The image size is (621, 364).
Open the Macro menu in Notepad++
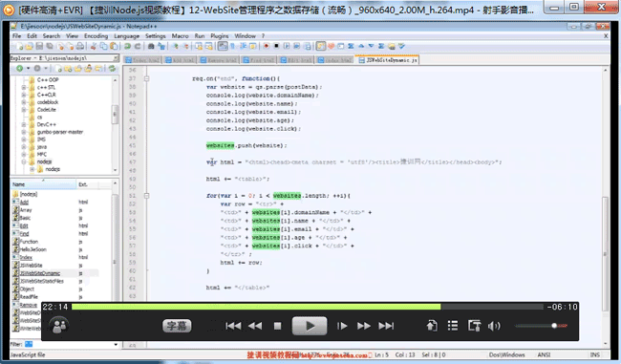181,35
